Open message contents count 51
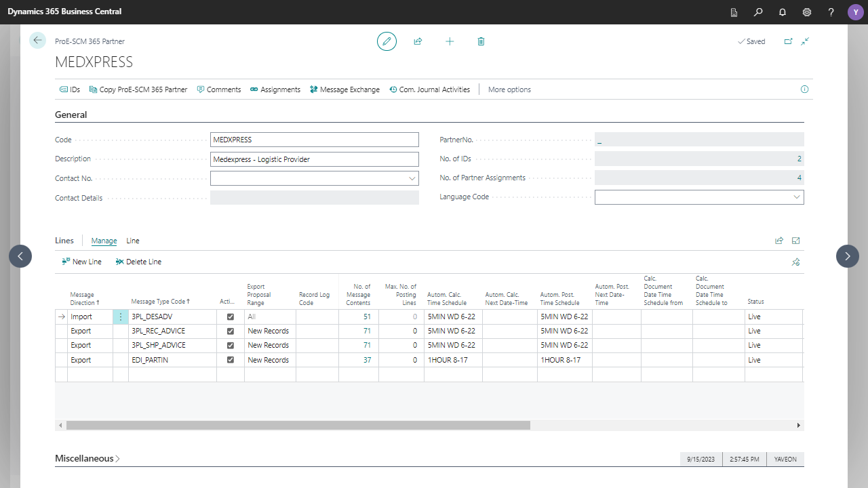Screen dimensions: 868x488 pos(367,317)
